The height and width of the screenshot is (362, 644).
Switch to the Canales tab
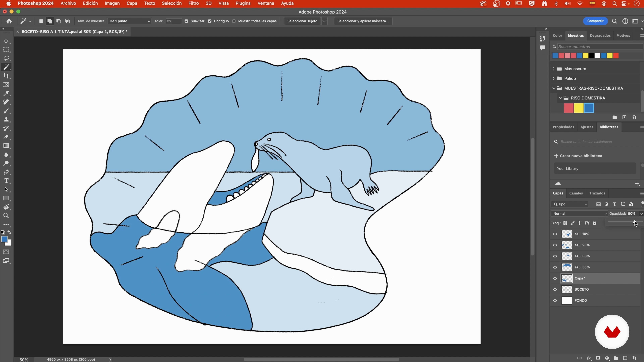(576, 193)
